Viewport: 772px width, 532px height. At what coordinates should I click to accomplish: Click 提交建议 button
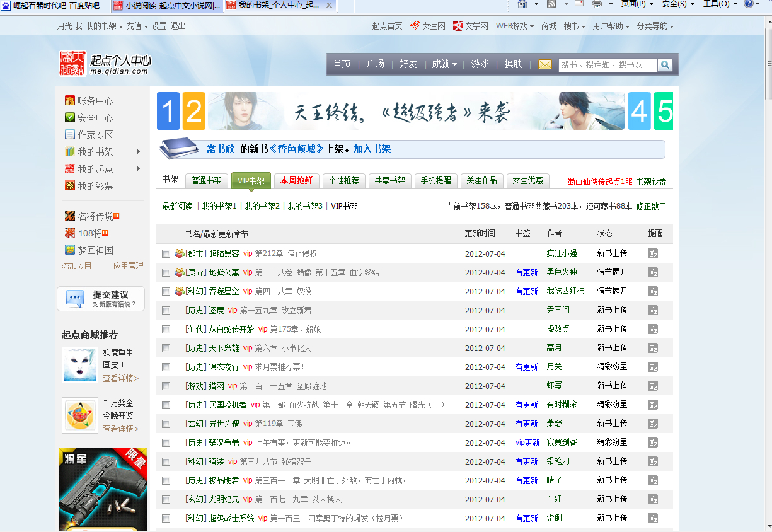(101, 299)
